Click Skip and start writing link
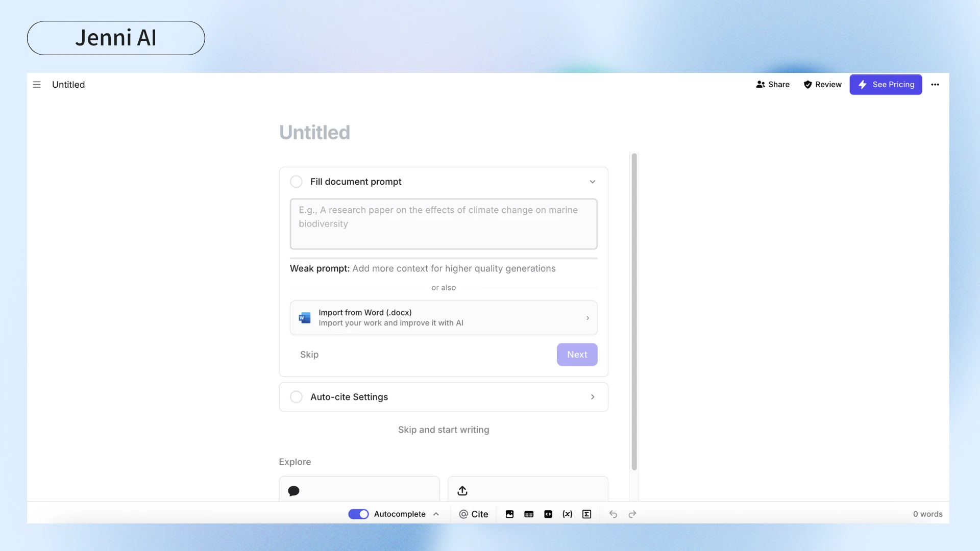 pyautogui.click(x=444, y=430)
